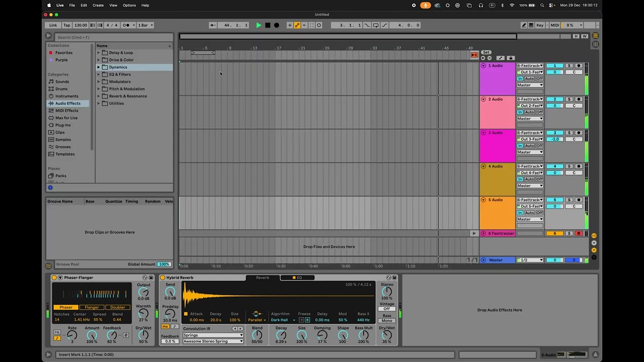
Task: Click the Tap tempo button
Action: (x=67, y=25)
